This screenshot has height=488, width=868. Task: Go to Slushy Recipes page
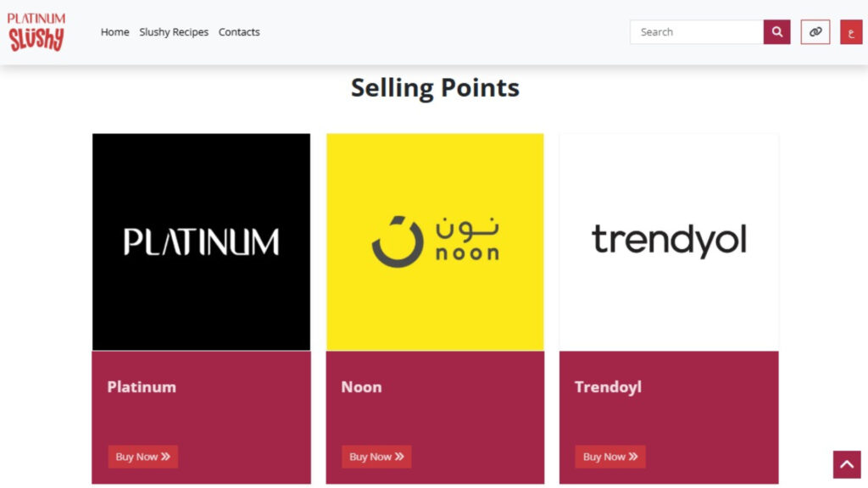pos(174,32)
